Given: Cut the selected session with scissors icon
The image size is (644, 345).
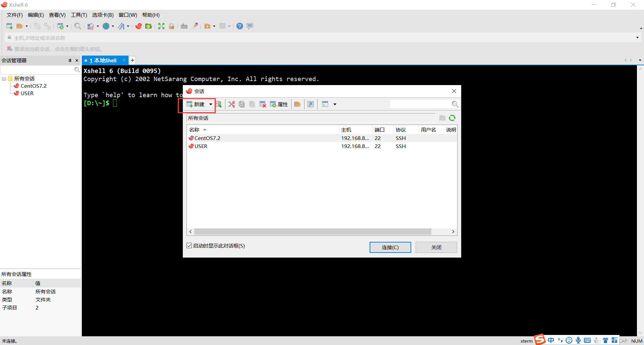Looking at the screenshot, I should pyautogui.click(x=231, y=104).
